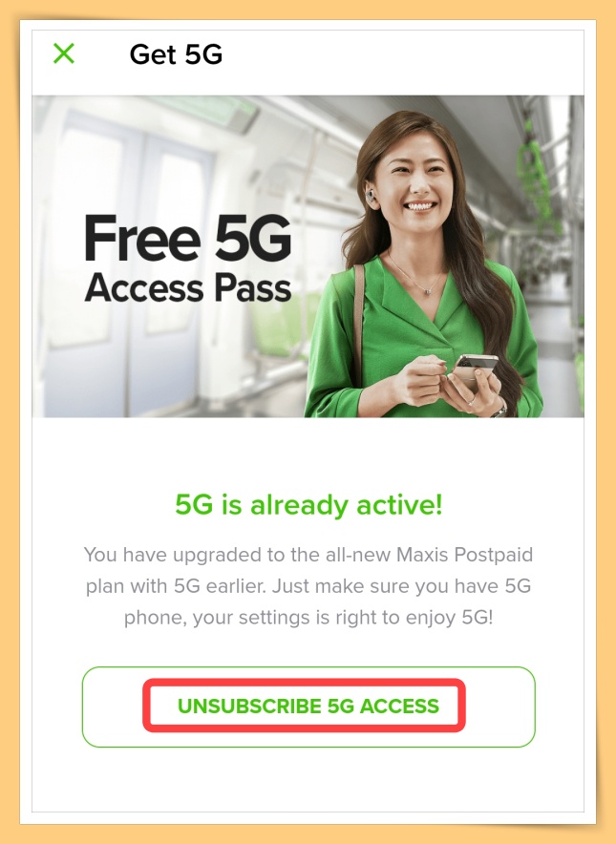Tap the Unsubscribe 5G Access button
Screen dimensions: 616x844
click(x=308, y=707)
